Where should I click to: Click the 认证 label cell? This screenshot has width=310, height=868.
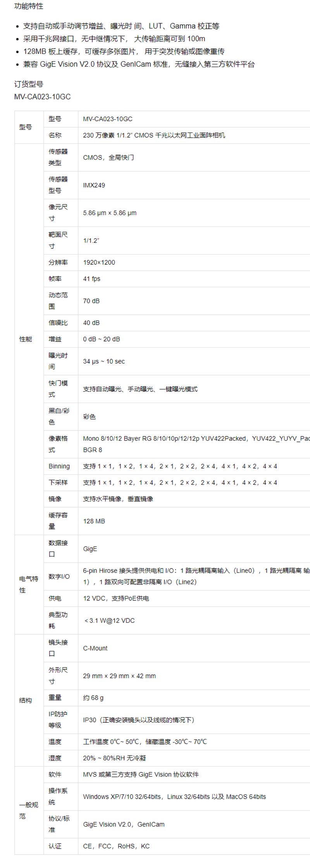click(x=61, y=846)
